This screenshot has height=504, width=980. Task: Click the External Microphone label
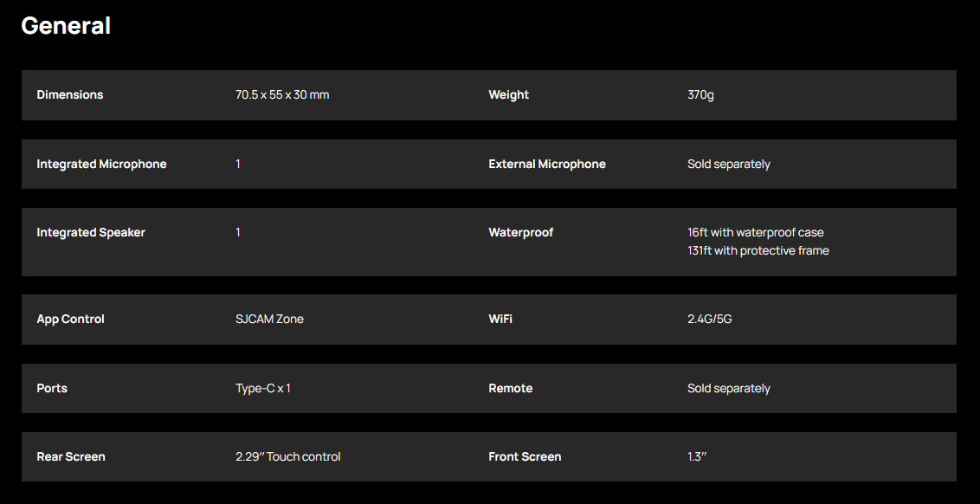click(547, 164)
